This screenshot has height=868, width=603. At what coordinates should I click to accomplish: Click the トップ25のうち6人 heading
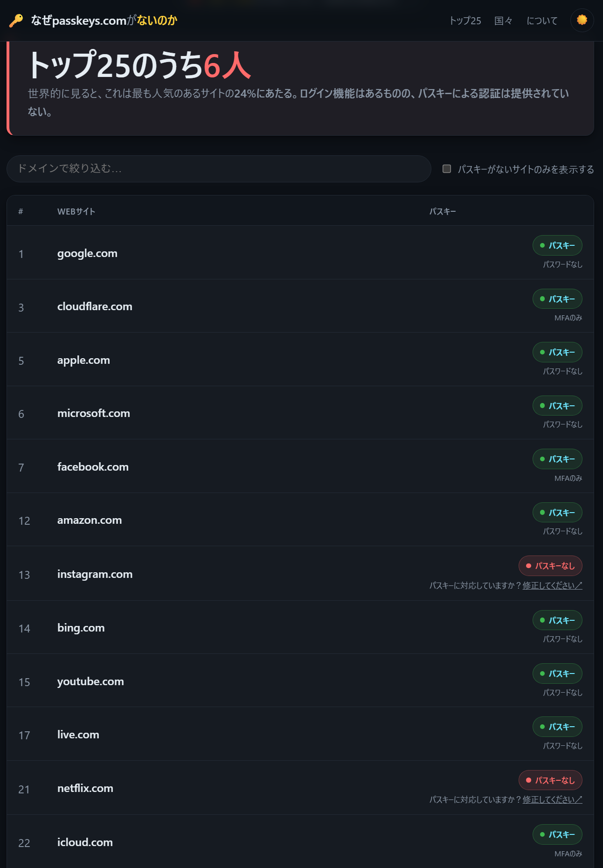click(139, 65)
